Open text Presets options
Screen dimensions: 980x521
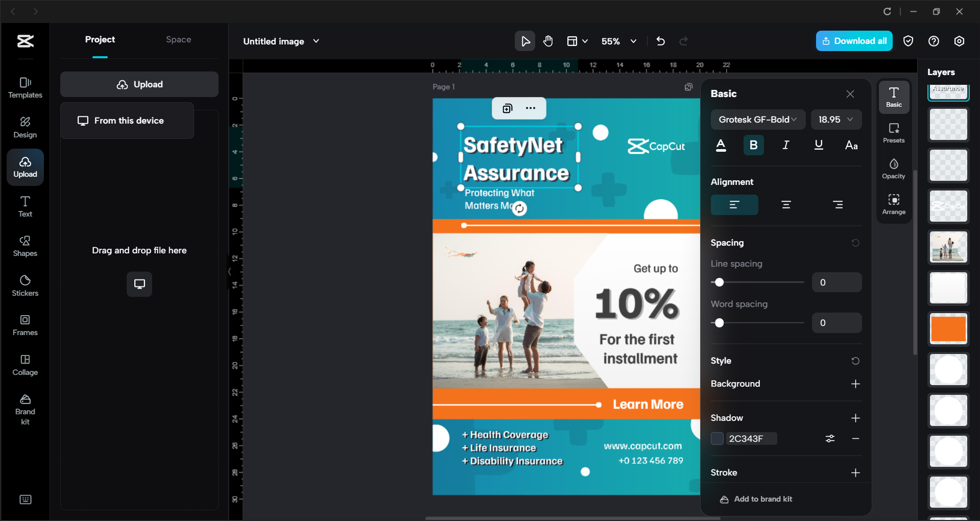pyautogui.click(x=893, y=133)
